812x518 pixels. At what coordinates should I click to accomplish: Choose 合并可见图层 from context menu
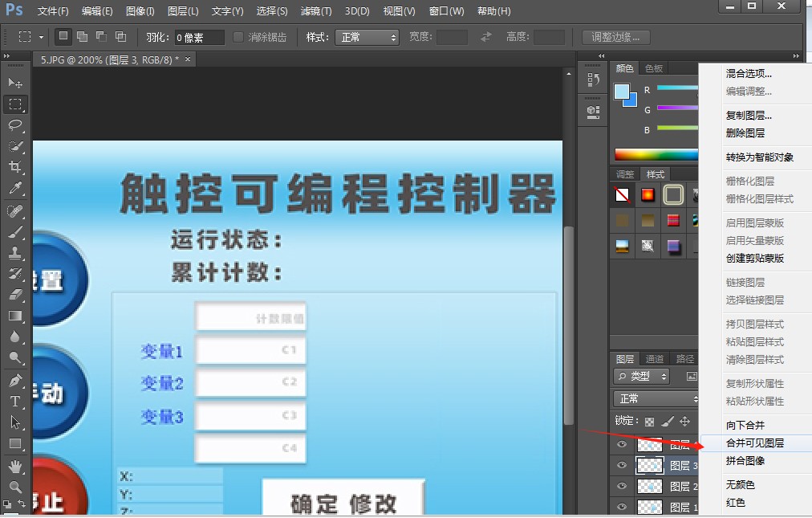[x=755, y=443]
